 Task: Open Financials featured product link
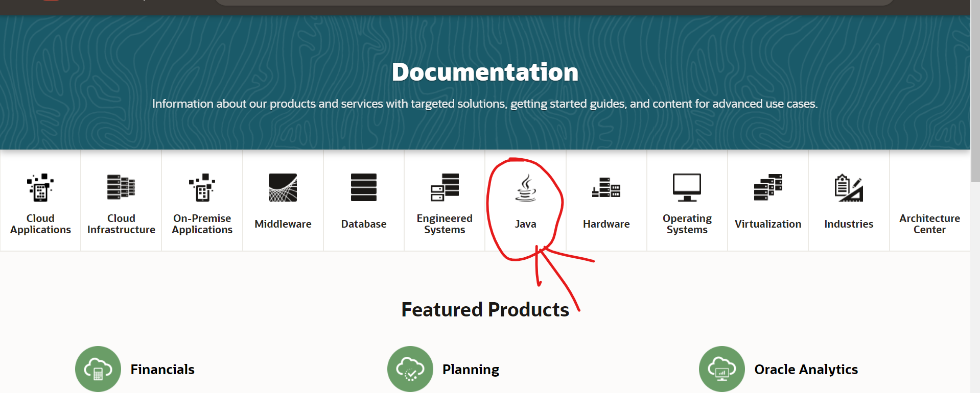162,370
